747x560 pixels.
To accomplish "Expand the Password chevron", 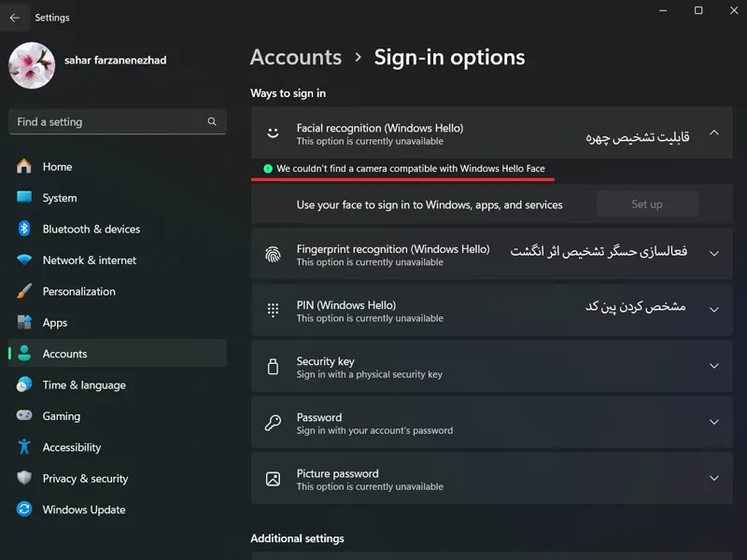I will [x=714, y=423].
